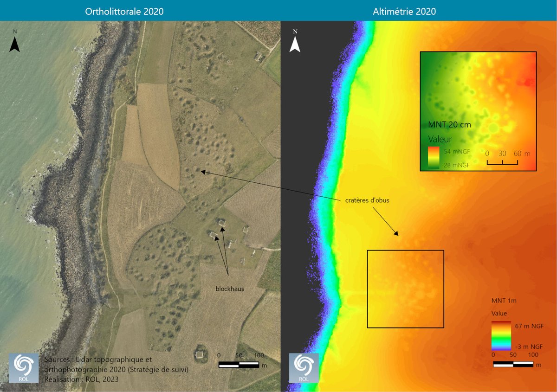Click the '-3 m NGF' legend value
The height and width of the screenshot is (392, 557).
point(529,346)
